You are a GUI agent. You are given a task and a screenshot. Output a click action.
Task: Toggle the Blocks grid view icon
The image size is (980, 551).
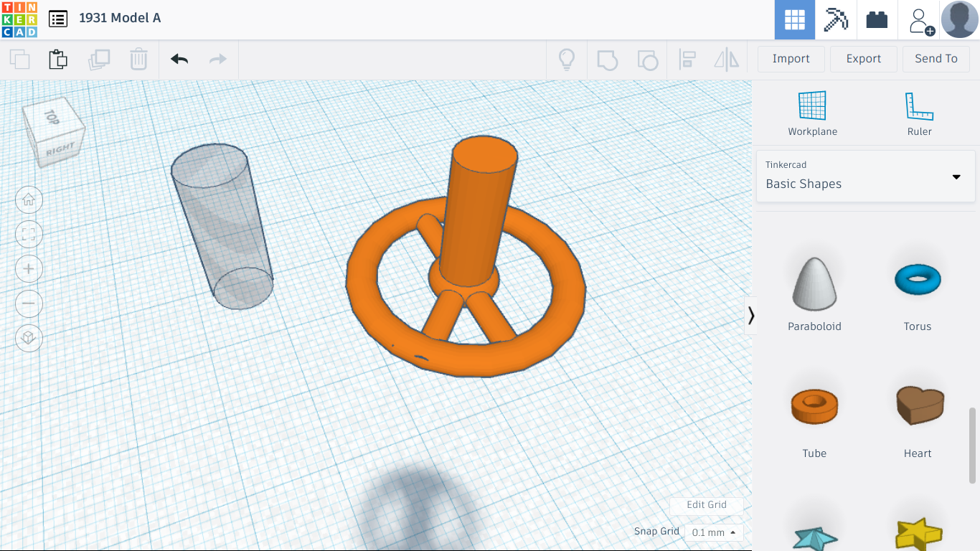pos(794,19)
